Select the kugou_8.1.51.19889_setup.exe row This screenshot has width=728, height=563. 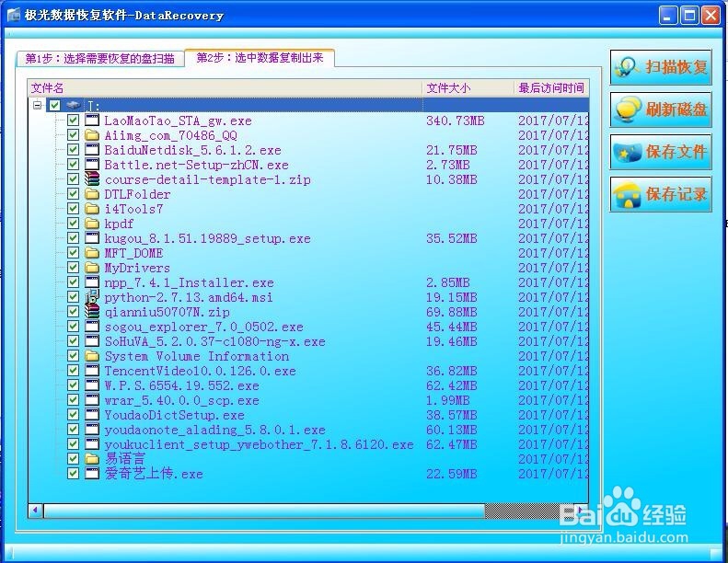tap(308, 238)
